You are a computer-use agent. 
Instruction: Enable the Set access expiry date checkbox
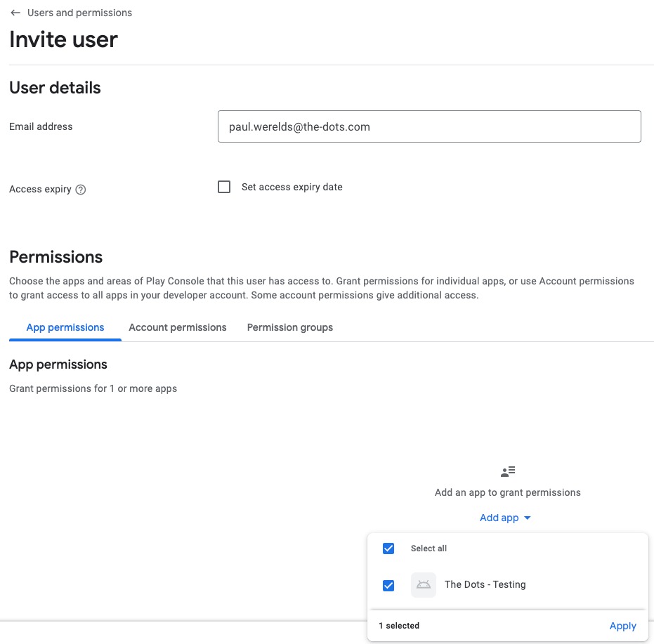(224, 187)
